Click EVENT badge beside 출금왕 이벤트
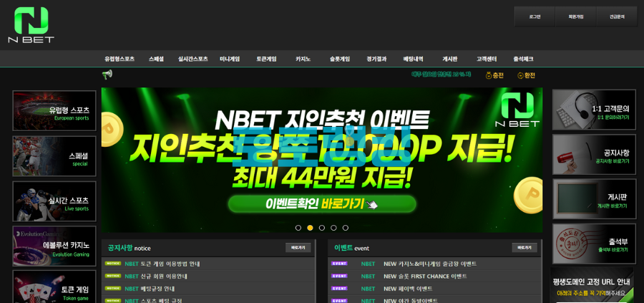The image size is (644, 303). [339, 264]
